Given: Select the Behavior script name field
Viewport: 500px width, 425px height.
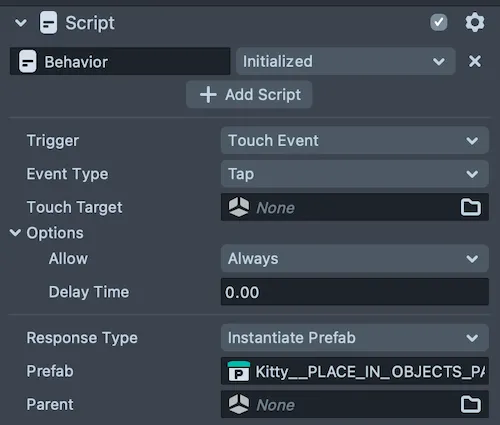Looking at the screenshot, I should 120,61.
